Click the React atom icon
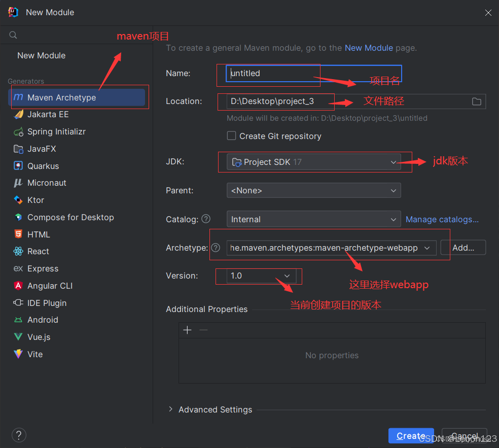The height and width of the screenshot is (448, 499). pos(18,251)
